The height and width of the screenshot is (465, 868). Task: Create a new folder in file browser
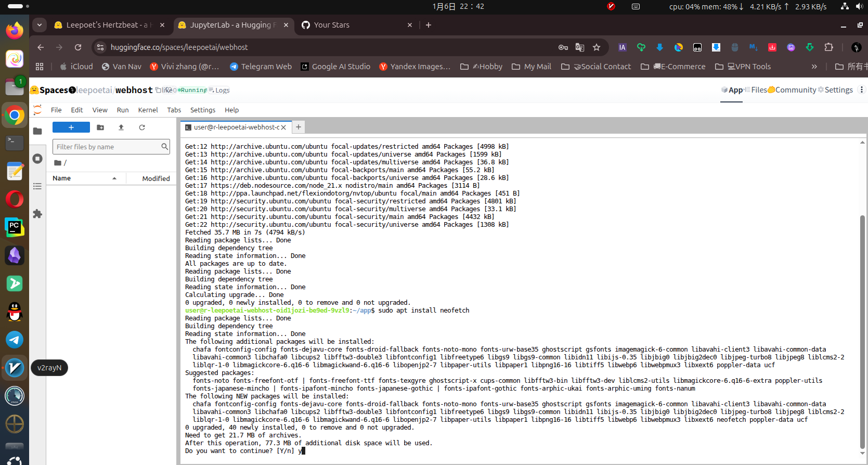point(100,127)
